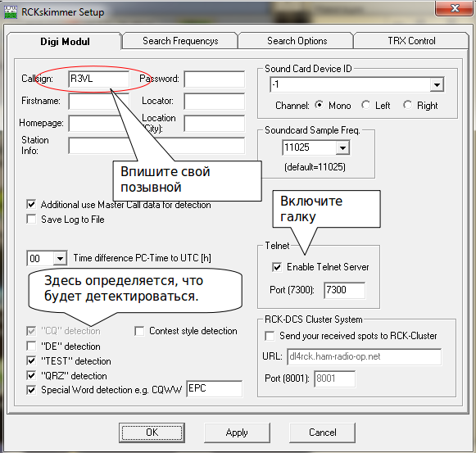
Task: Click the Apply button
Action: [x=237, y=433]
